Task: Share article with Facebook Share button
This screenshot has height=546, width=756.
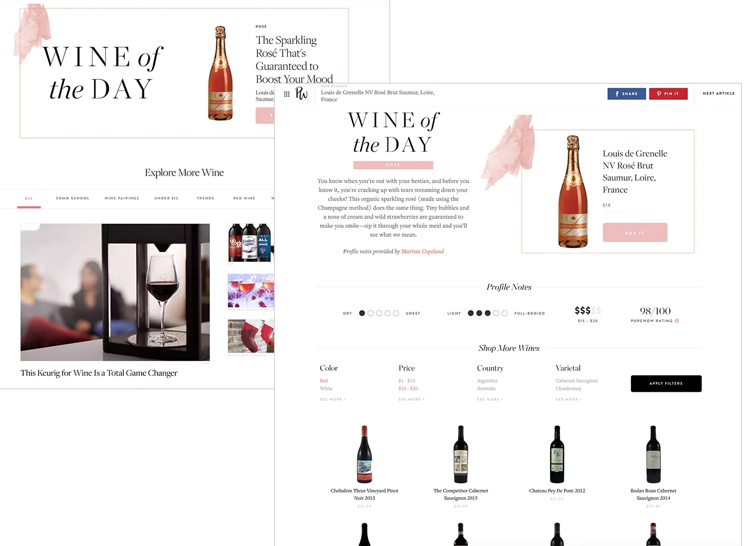Action: pyautogui.click(x=626, y=93)
